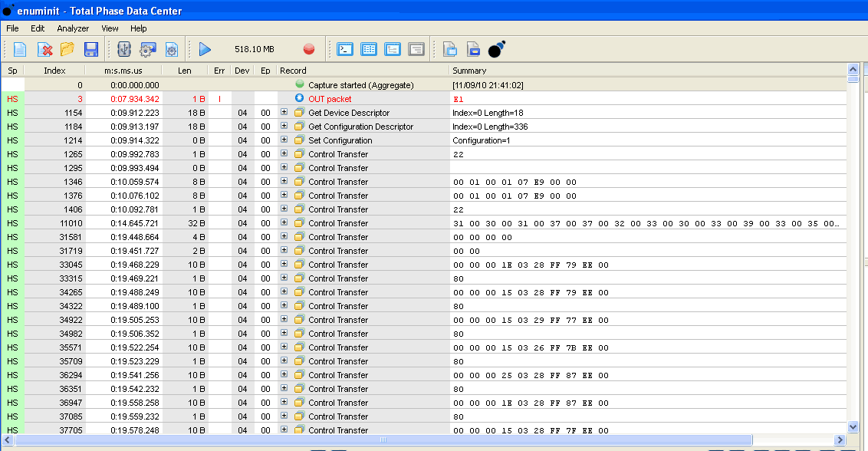Sort by the Index column header
Screen dimensions: 868x451
[x=54, y=71]
